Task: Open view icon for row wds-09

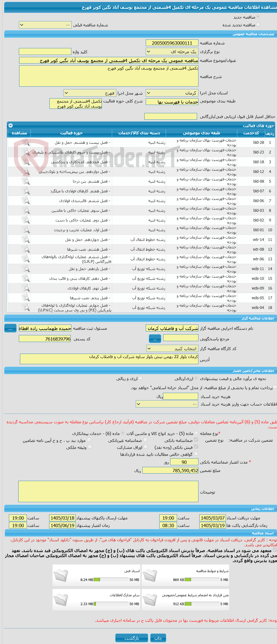Action: tap(26, 288)
